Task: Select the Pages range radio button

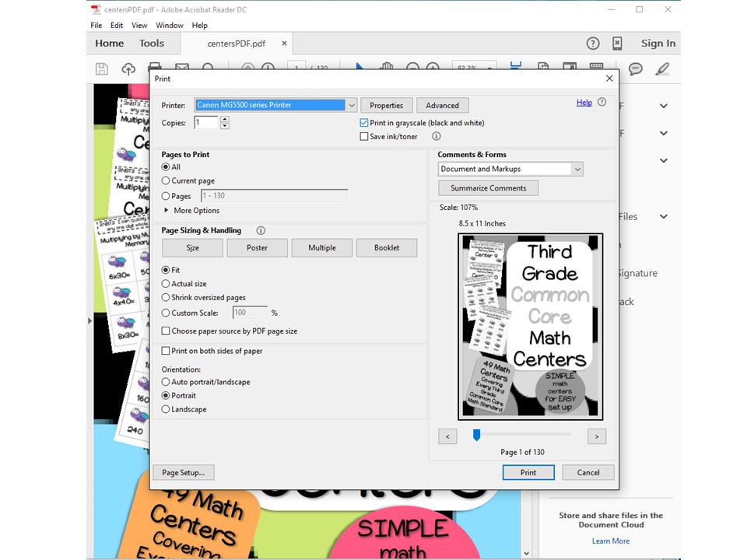Action: coord(165,196)
